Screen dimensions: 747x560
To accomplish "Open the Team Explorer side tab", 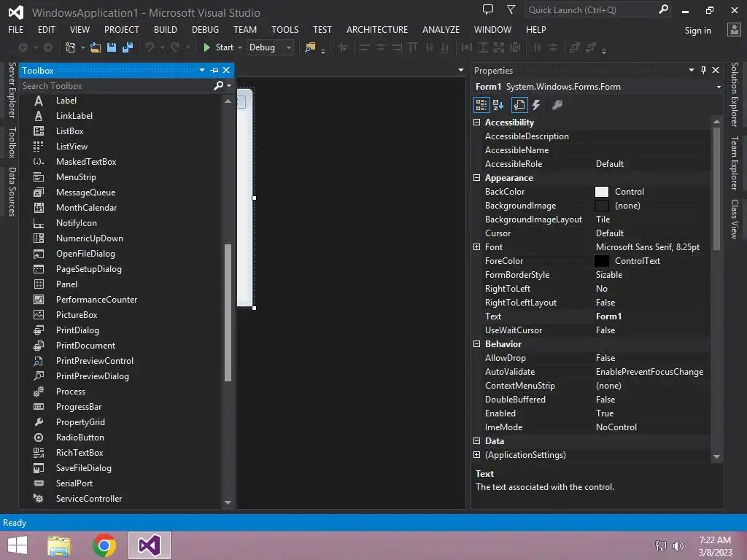I will [734, 163].
